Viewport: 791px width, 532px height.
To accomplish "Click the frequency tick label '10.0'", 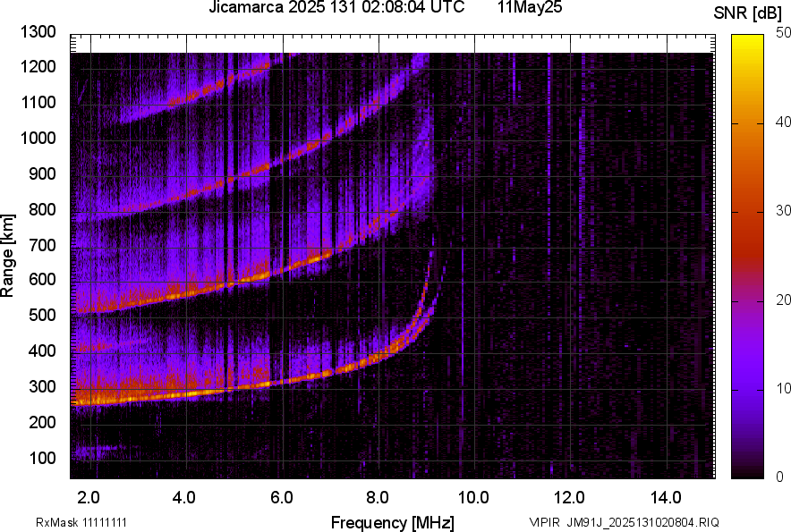I will click(x=473, y=498).
